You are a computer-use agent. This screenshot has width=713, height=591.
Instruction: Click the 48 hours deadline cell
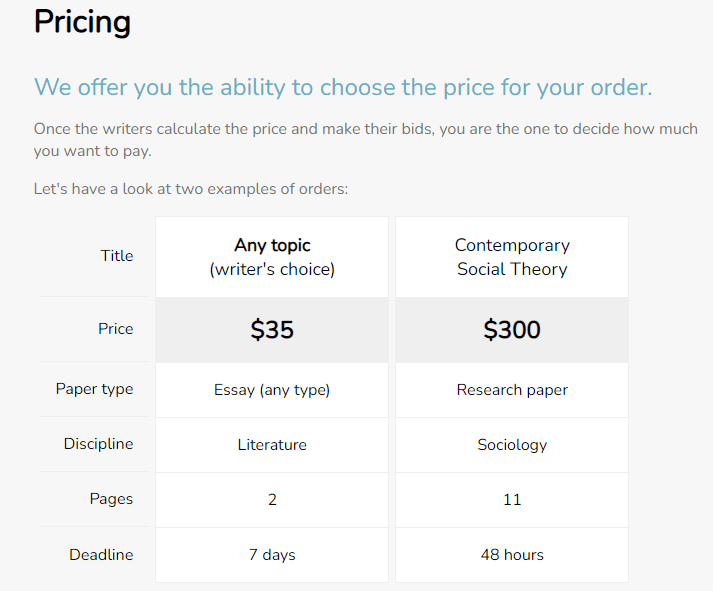[512, 555]
